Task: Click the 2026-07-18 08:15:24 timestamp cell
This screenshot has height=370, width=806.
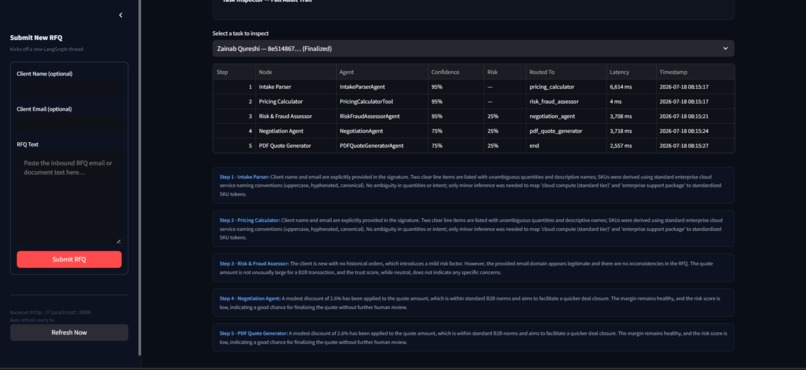Action: (695, 131)
